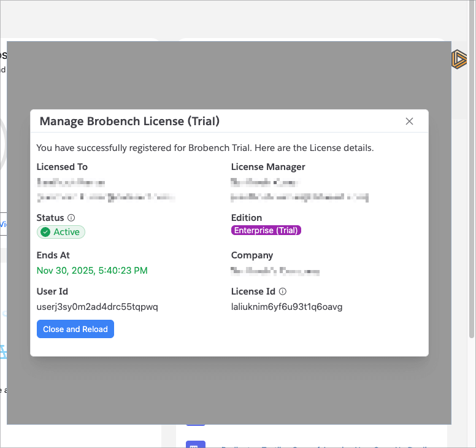This screenshot has width=476, height=448.
Task: Select the Ends At date Nov 30, 2025
Action: pyautogui.click(x=92, y=270)
